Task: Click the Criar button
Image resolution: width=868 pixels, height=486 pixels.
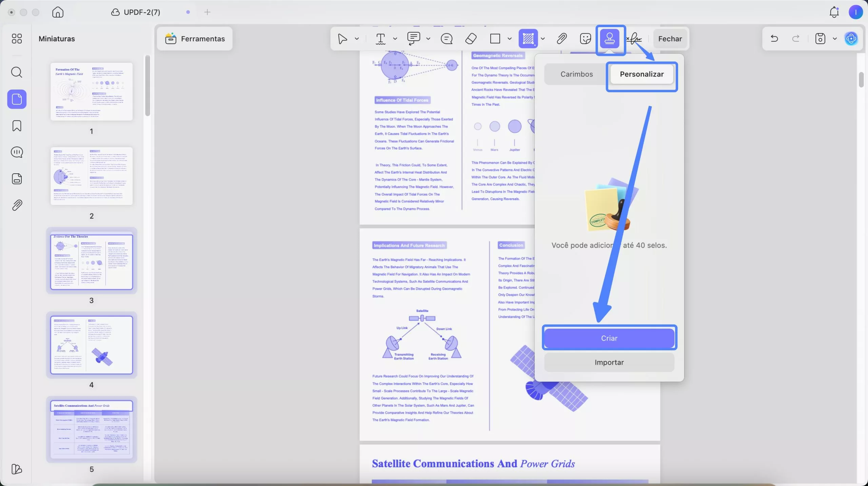Action: pos(609,338)
